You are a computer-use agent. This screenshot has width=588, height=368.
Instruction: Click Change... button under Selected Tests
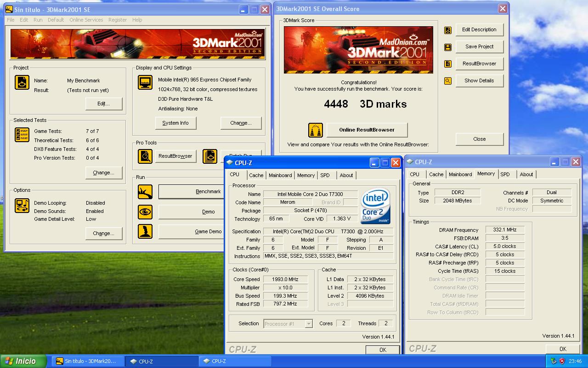tap(104, 172)
